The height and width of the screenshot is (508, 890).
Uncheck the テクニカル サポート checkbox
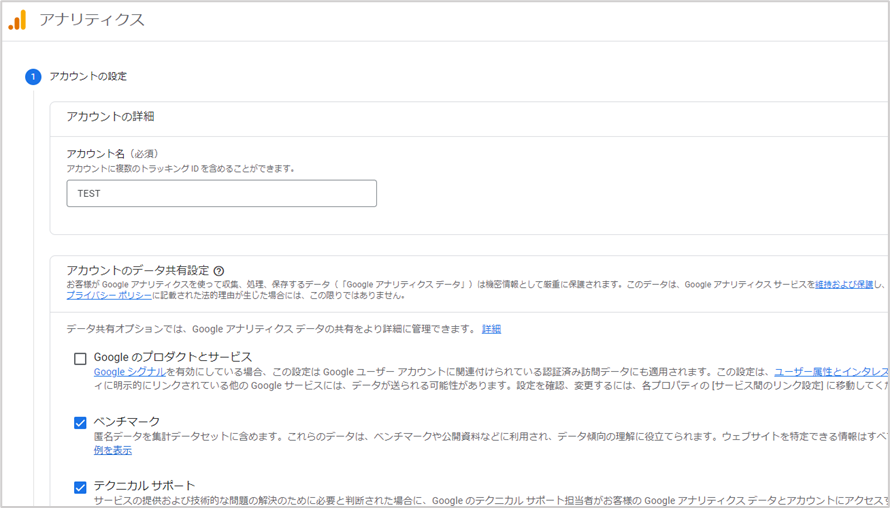80,487
